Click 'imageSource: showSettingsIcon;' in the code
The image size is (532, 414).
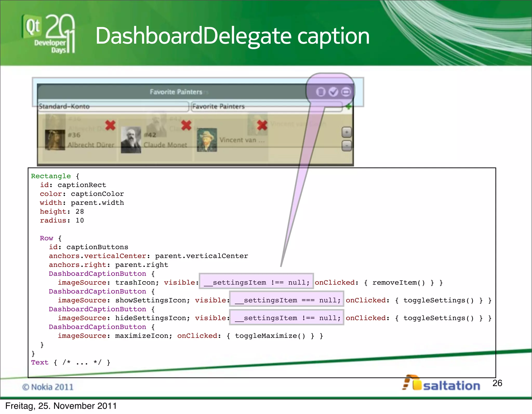tap(124, 300)
